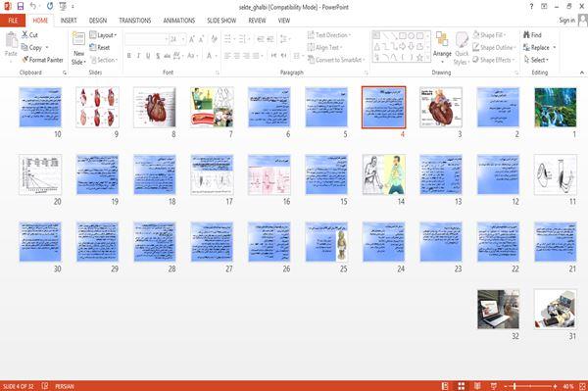Click the spell check icon in status bar

click(x=45, y=386)
